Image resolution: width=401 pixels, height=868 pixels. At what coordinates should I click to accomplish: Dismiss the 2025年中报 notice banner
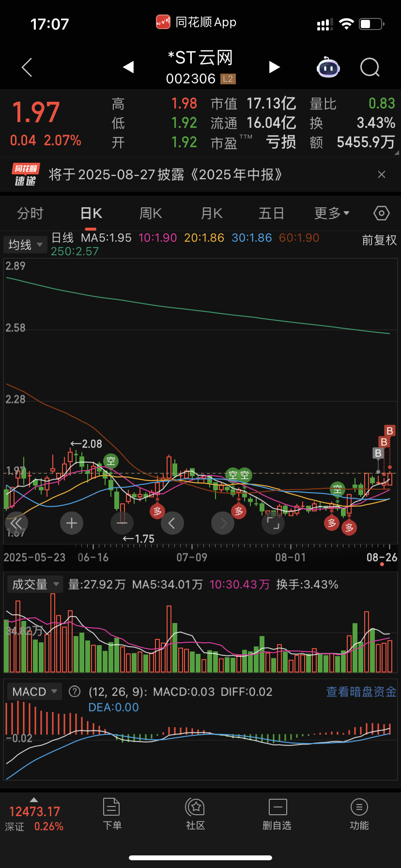tap(382, 174)
